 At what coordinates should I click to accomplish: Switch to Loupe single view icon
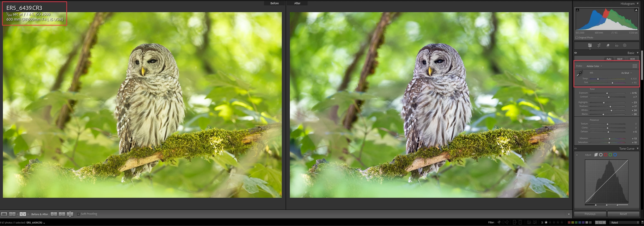click(x=4, y=214)
